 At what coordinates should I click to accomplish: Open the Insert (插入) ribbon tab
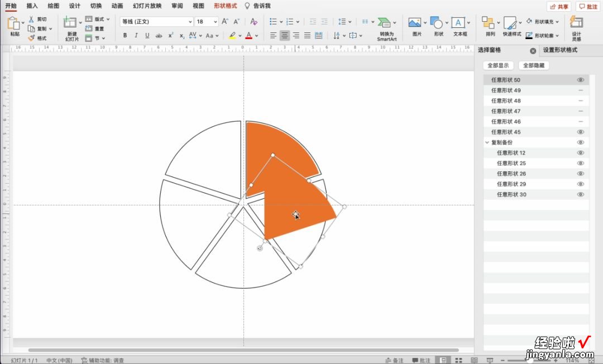tap(32, 6)
